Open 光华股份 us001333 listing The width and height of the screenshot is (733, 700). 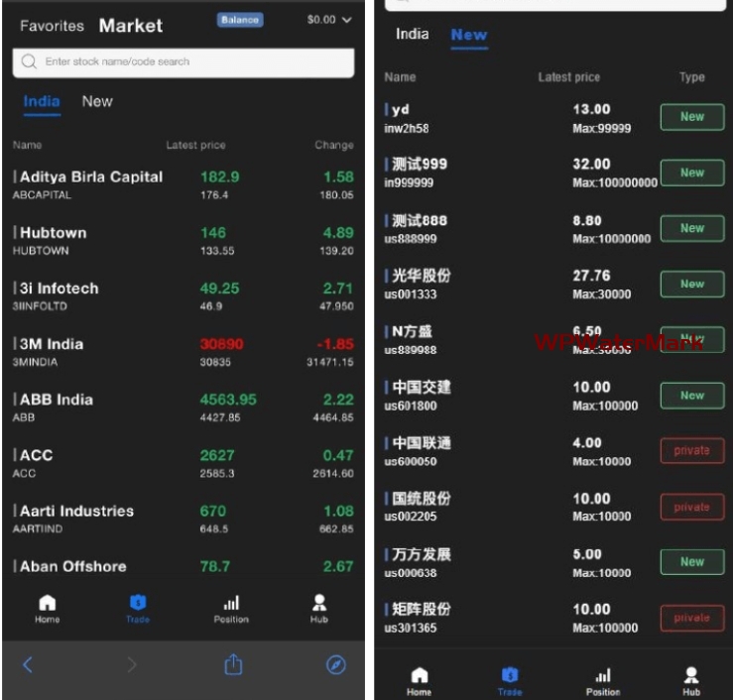click(553, 285)
